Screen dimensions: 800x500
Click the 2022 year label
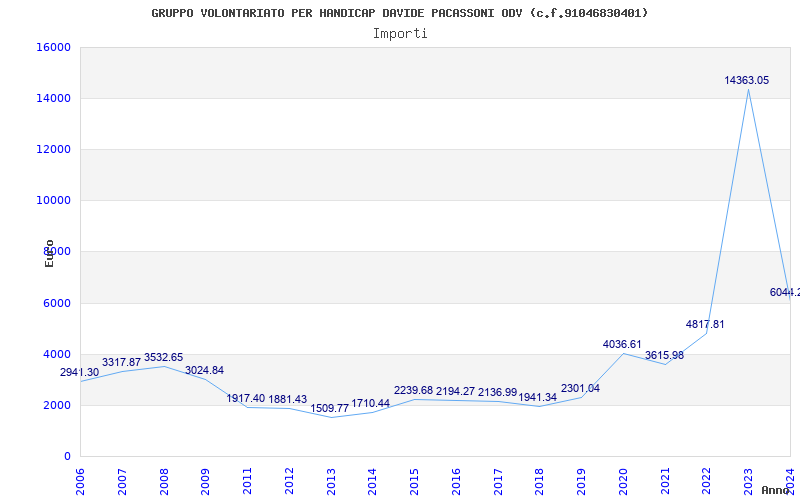coord(707,481)
